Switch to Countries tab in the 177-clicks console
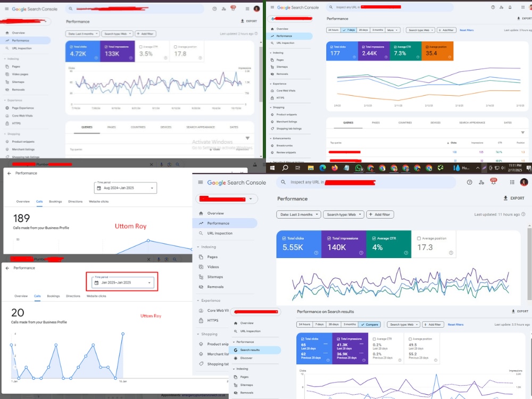 [405, 122]
